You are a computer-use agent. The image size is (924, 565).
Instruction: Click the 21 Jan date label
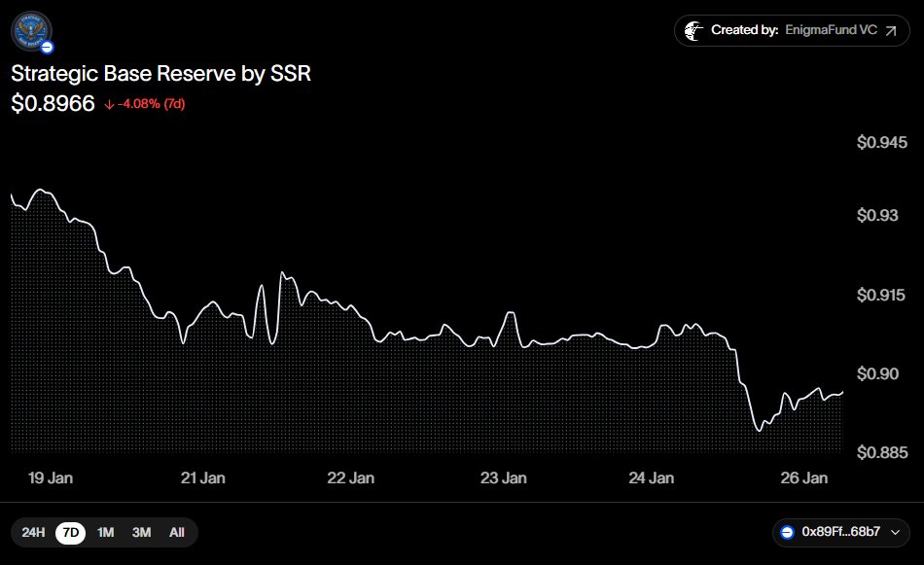pos(203,477)
